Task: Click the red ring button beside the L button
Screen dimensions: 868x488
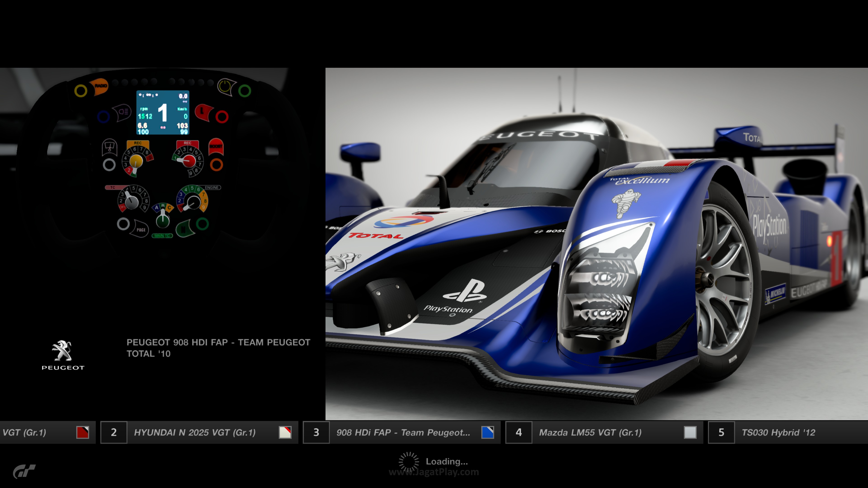Action: tap(222, 117)
